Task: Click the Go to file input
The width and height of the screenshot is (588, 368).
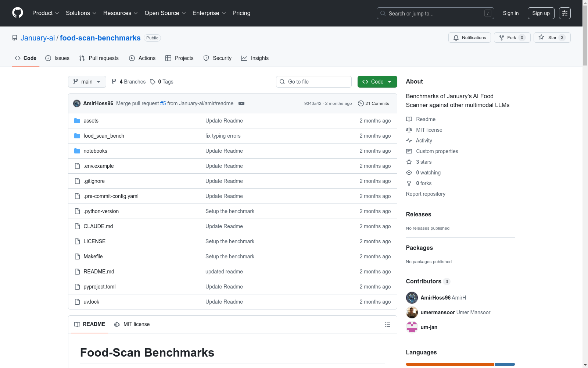Action: 314,82
